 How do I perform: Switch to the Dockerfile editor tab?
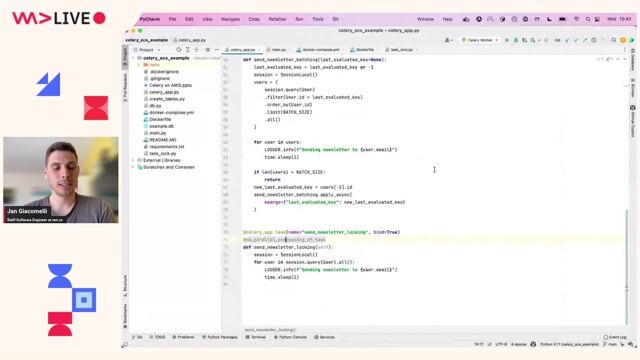coord(364,50)
